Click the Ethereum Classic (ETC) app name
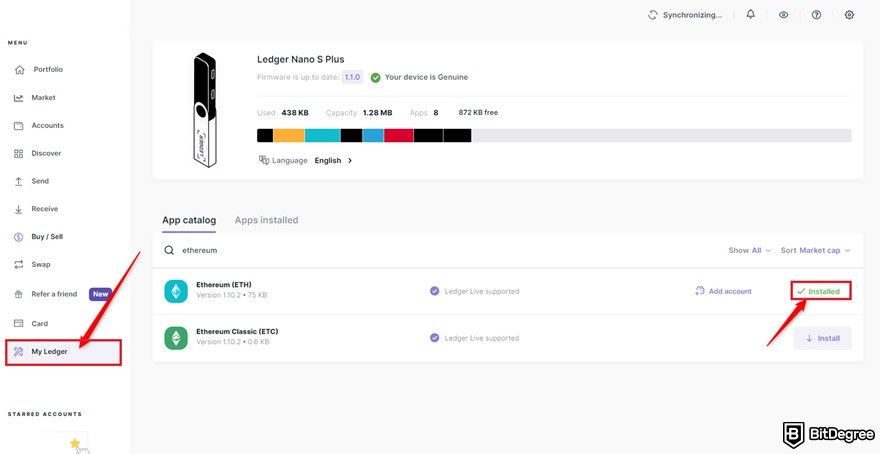Image resolution: width=880 pixels, height=454 pixels. pyautogui.click(x=237, y=332)
